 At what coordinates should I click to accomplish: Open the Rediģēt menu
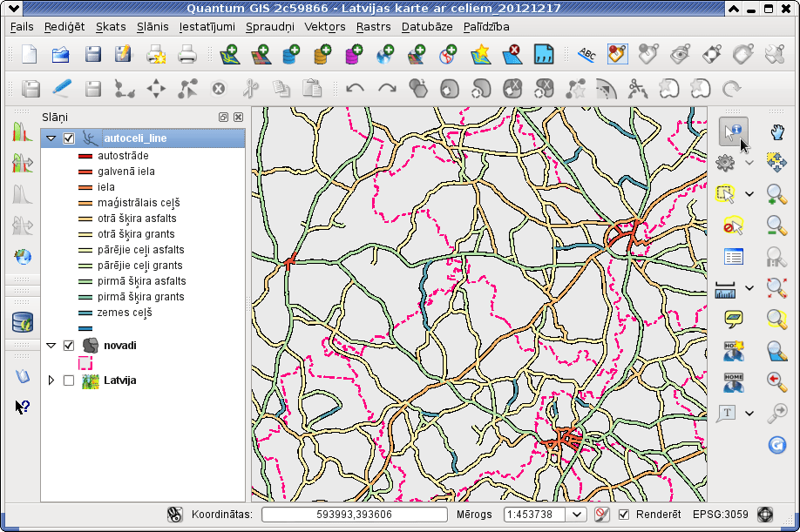[x=64, y=26]
